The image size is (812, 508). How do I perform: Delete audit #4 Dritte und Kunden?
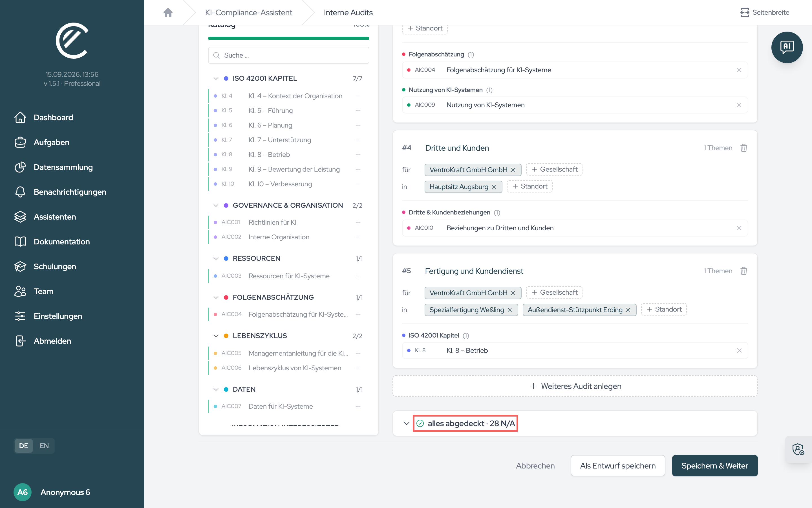743,148
